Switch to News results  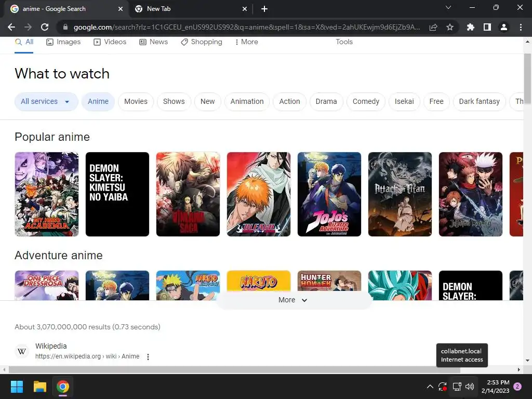[153, 42]
